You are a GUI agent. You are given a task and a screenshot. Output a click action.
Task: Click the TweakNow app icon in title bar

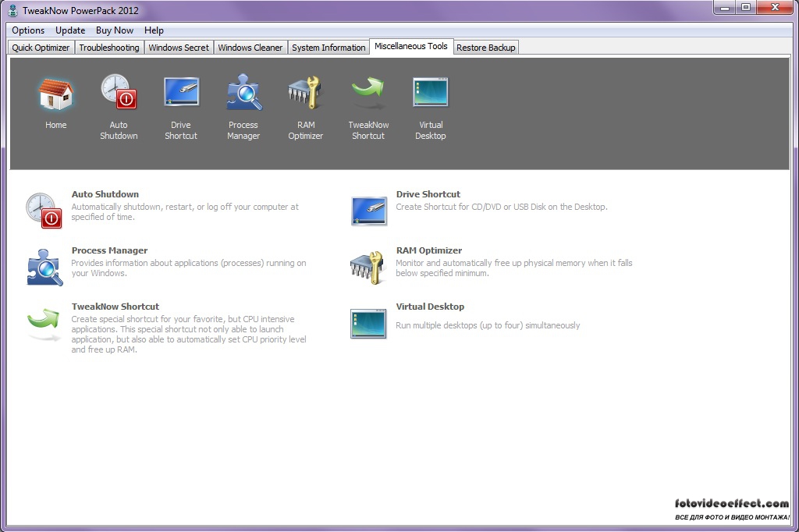click(12, 11)
